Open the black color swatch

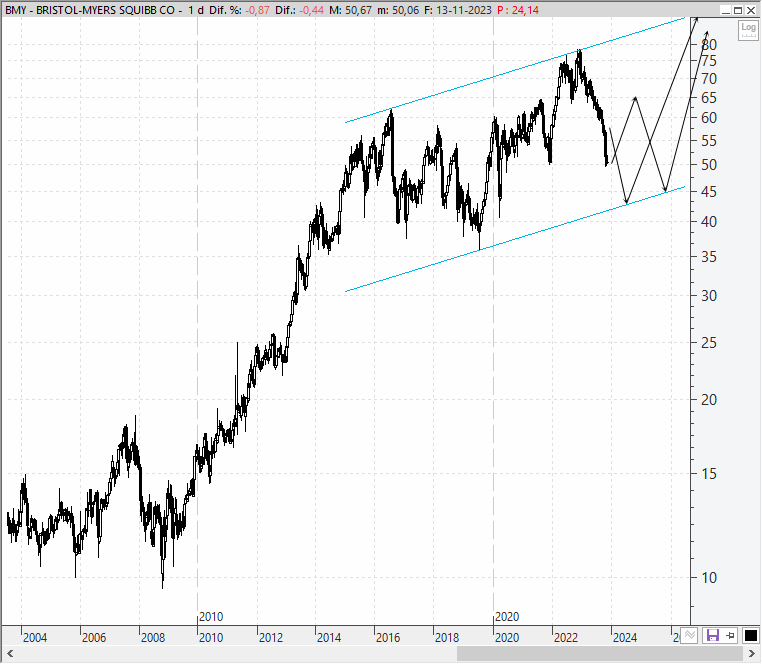(750, 635)
